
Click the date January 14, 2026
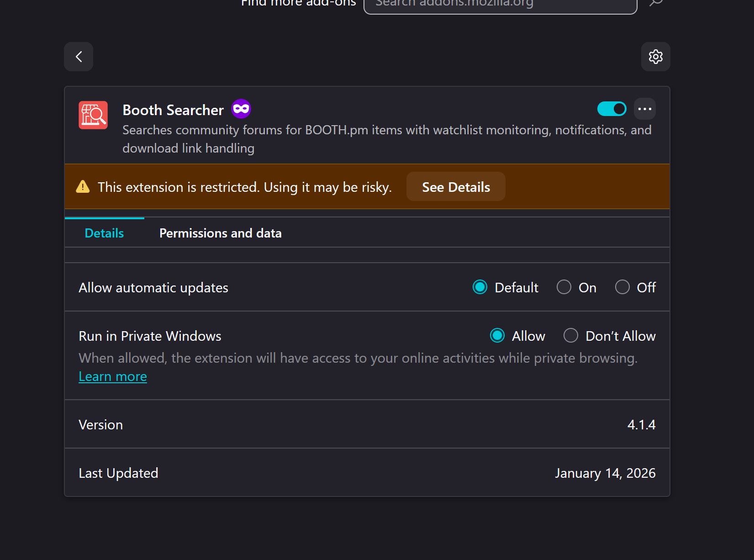605,473
